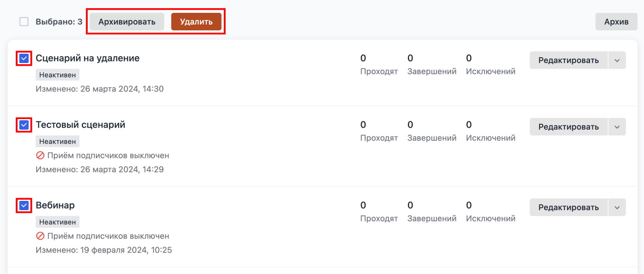Expand the dropdown next to Редактировать for Сценарий на удаление

pos(617,60)
